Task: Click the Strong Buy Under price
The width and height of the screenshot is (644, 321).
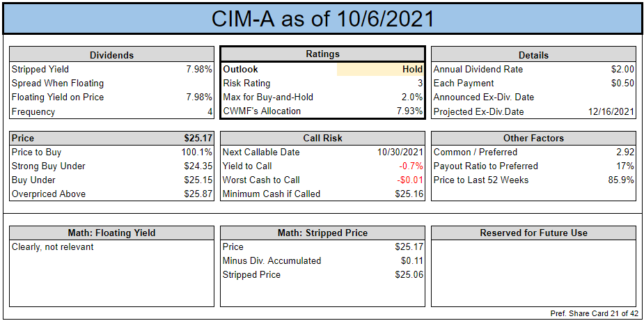Action: pos(198,166)
